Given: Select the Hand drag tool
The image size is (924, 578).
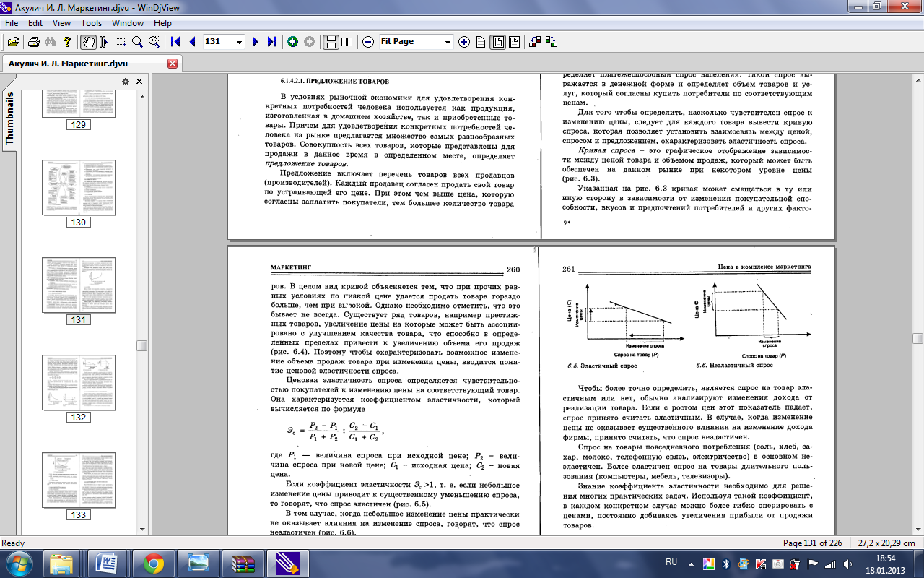Looking at the screenshot, I should tap(88, 42).
